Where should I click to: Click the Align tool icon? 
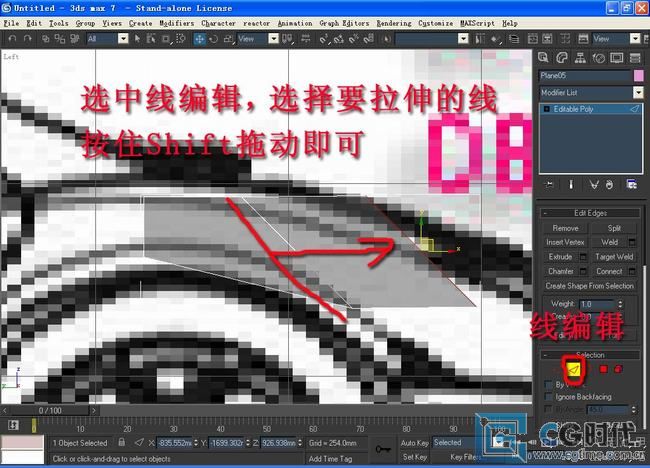pos(495,39)
